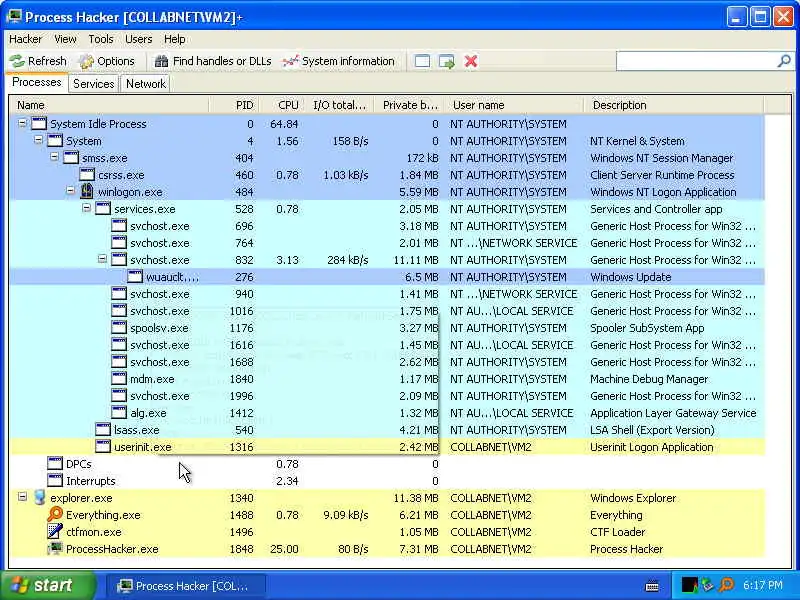Click the 'Spooler SubSystem App' description

click(x=647, y=328)
